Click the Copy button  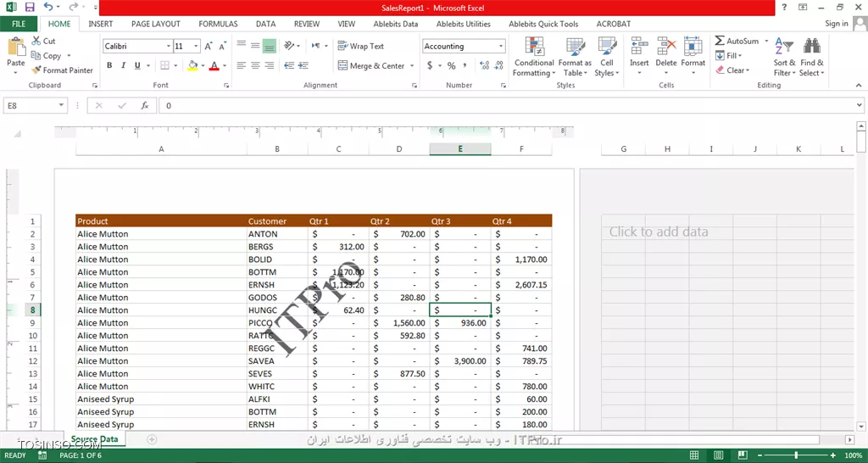[x=47, y=55]
